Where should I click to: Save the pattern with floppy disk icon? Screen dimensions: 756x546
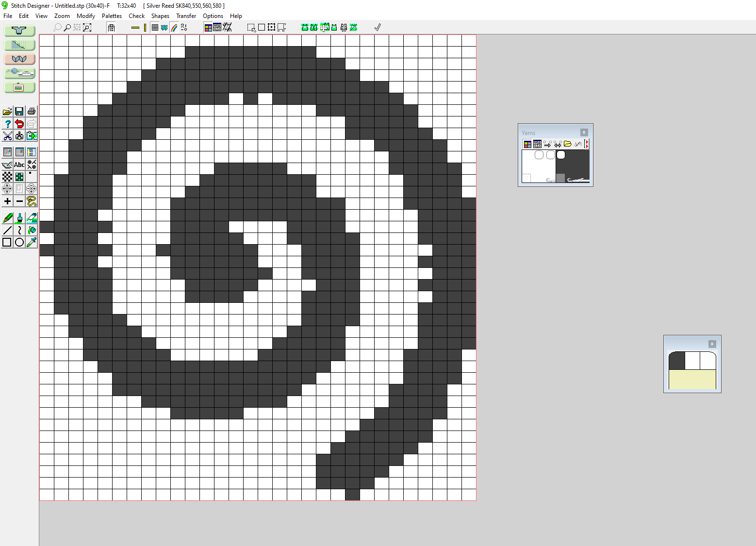click(x=19, y=112)
